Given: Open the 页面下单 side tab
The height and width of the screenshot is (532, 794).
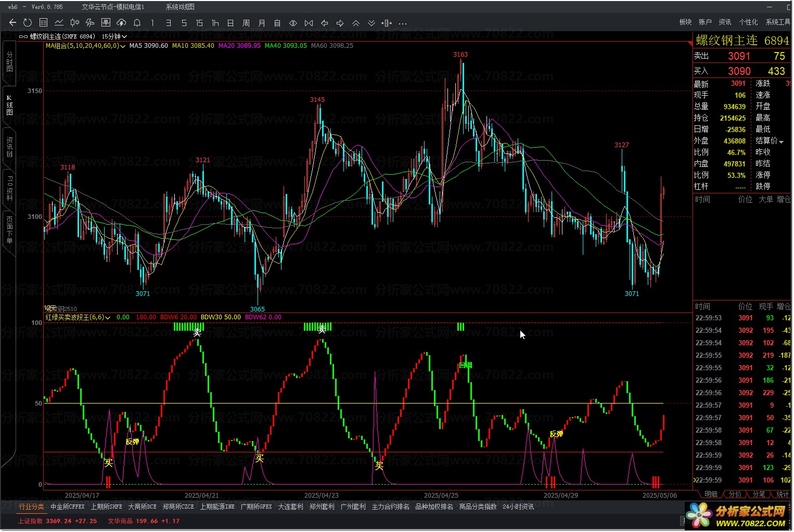Looking at the screenshot, I should [x=9, y=230].
